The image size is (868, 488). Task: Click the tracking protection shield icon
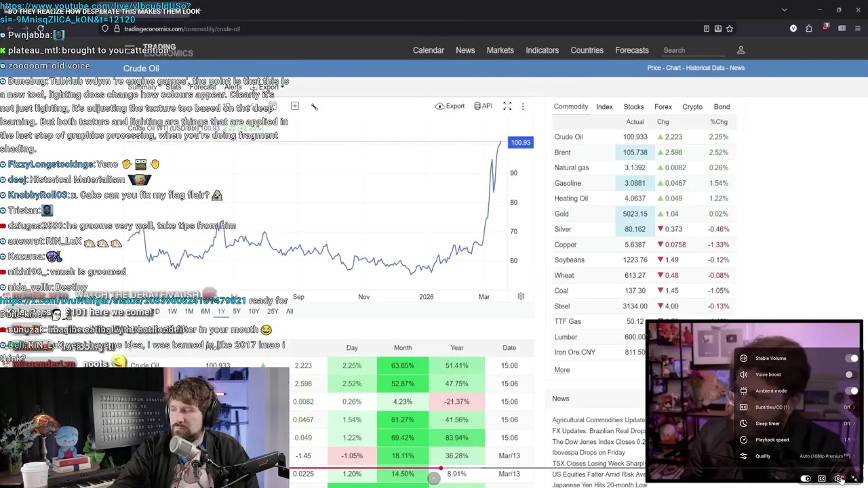coord(105,28)
